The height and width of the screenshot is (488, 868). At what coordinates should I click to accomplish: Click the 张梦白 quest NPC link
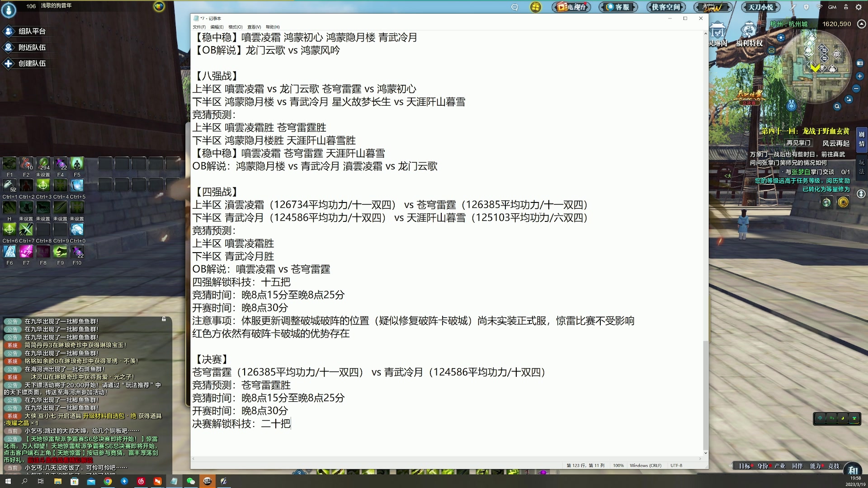801,172
